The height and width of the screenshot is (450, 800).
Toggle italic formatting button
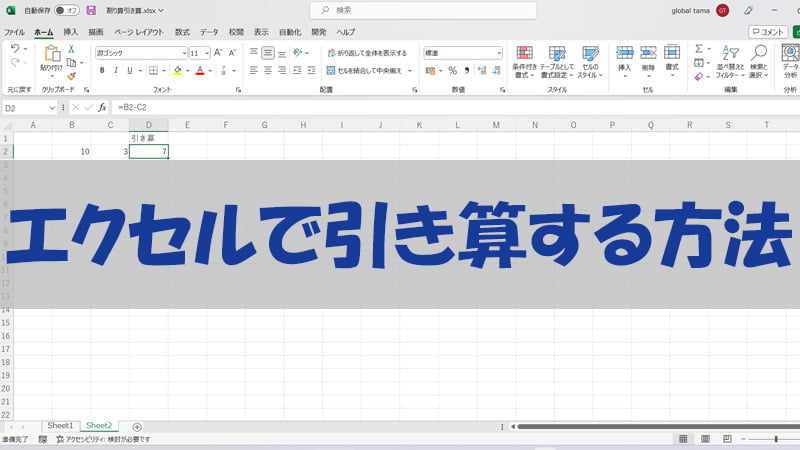tap(116, 71)
